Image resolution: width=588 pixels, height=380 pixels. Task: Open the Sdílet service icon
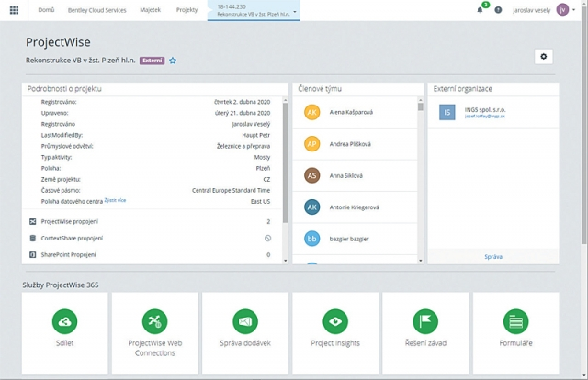64,321
